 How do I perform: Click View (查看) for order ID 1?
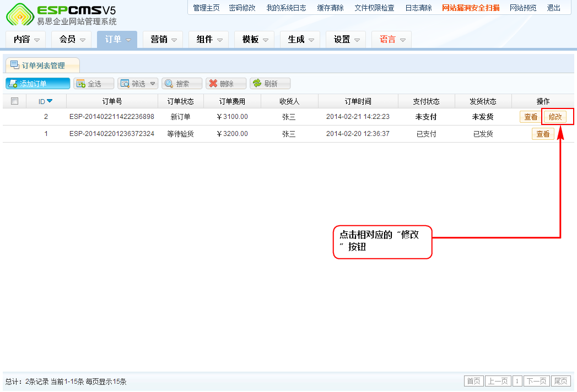(x=543, y=134)
